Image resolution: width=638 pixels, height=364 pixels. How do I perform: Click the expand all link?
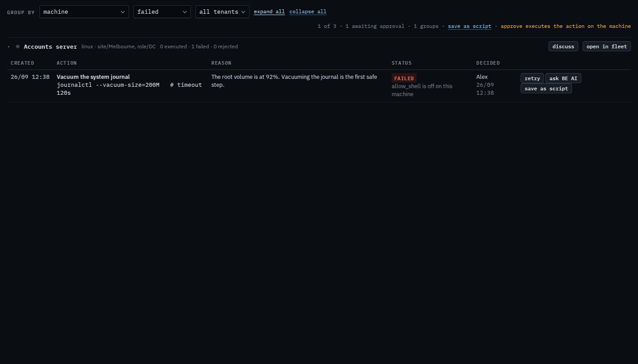click(269, 12)
